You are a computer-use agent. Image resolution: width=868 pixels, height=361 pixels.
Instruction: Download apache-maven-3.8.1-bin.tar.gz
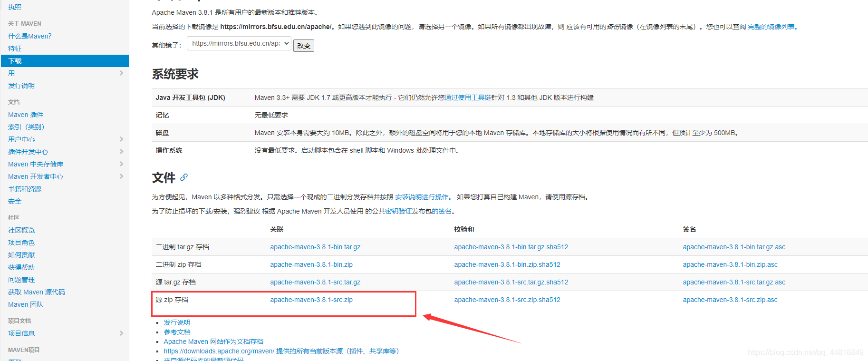pos(315,247)
